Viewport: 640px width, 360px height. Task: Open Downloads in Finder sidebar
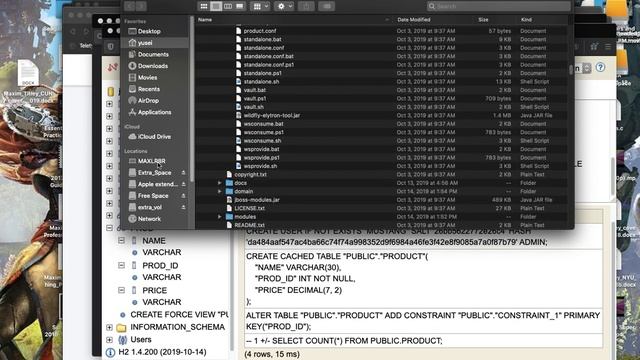click(x=153, y=66)
